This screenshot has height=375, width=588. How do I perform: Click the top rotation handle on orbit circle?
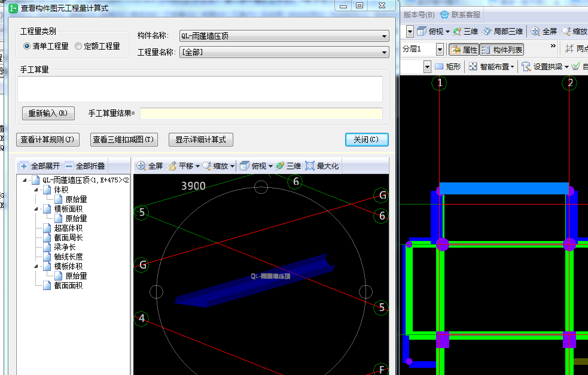(261, 187)
